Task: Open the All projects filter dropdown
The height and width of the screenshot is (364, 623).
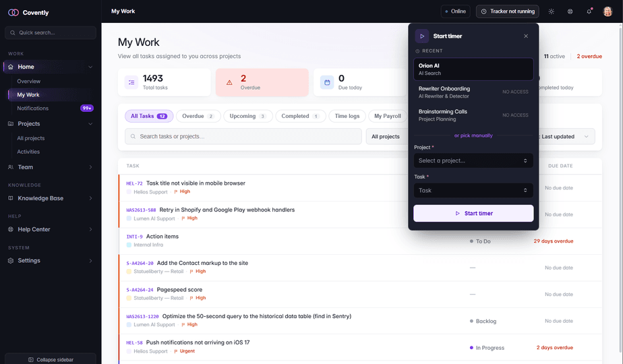Action: [x=387, y=136]
